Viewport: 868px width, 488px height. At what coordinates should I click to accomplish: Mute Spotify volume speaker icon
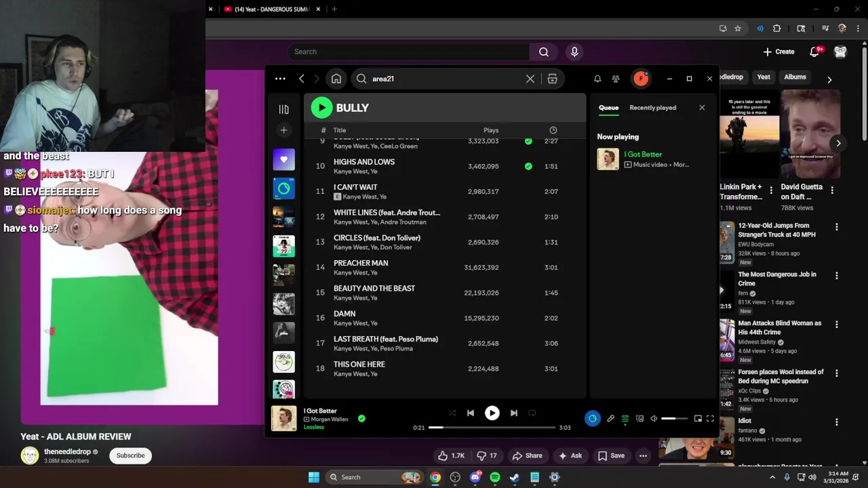pyautogui.click(x=654, y=419)
